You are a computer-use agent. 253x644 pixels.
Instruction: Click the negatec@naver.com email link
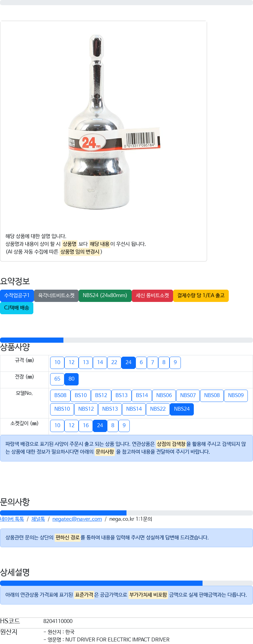[x=77, y=519]
